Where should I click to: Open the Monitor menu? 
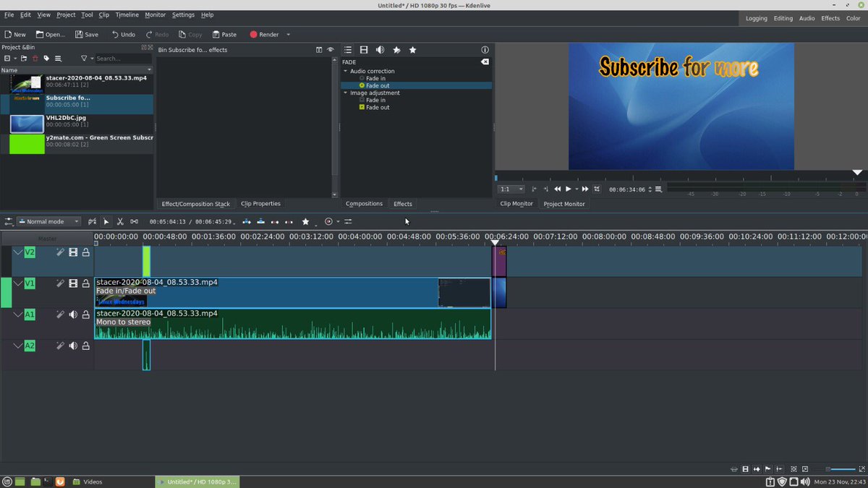pyautogui.click(x=155, y=14)
